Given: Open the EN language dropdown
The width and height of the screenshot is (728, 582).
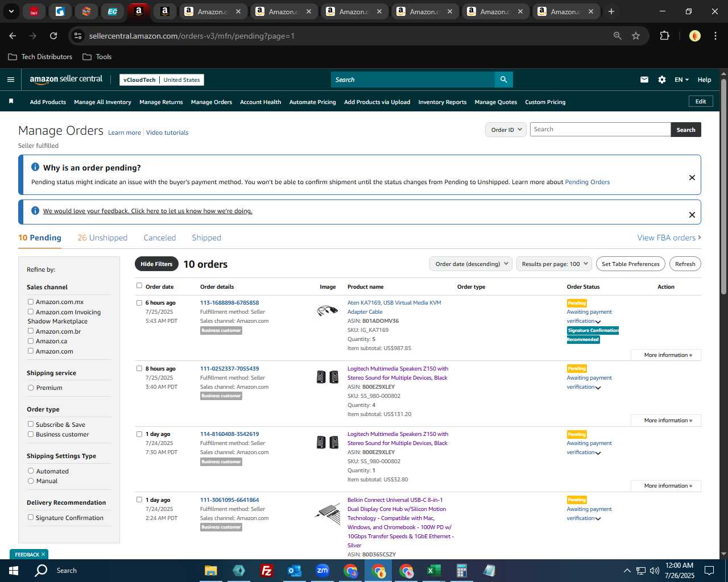Looking at the screenshot, I should [x=681, y=80].
